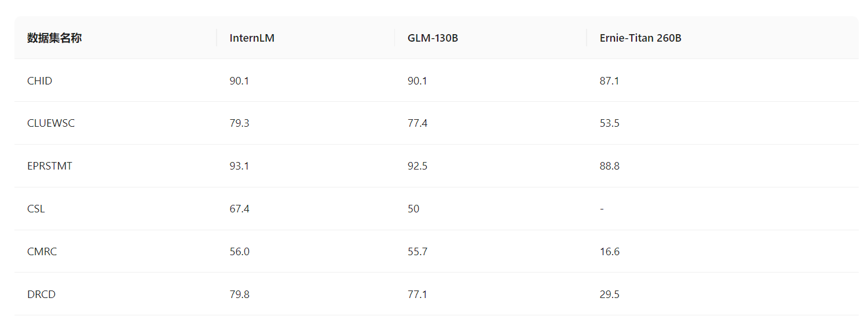This screenshot has height=331, width=868.
Task: Click GLM-130B's CSL score of 50
Action: pyautogui.click(x=413, y=209)
